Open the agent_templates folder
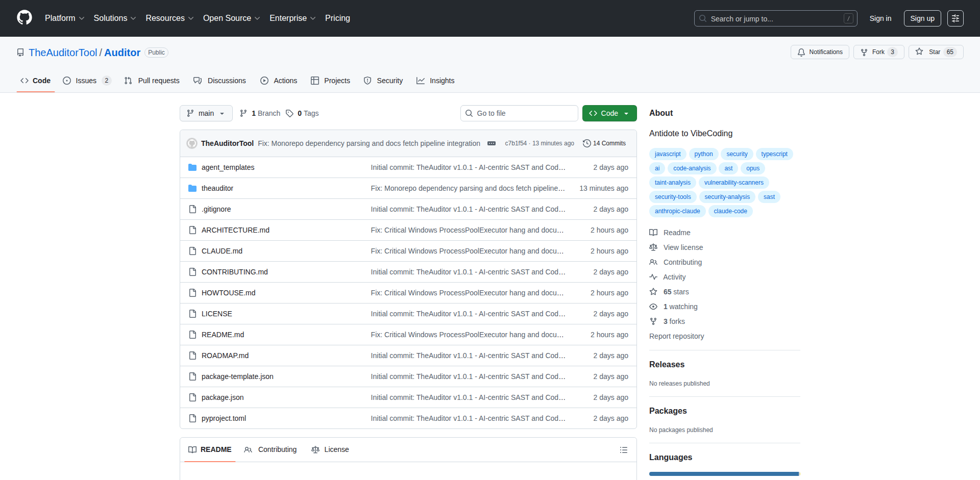This screenshot has width=980, height=480. 228,167
